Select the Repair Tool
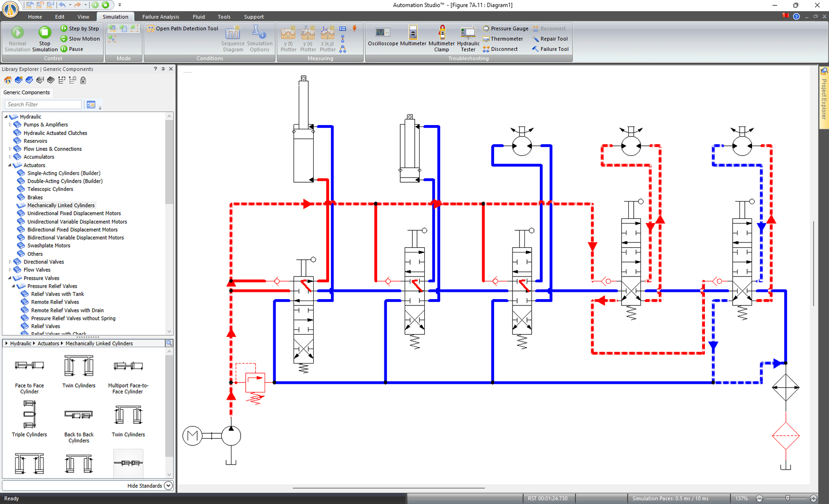 550,38
